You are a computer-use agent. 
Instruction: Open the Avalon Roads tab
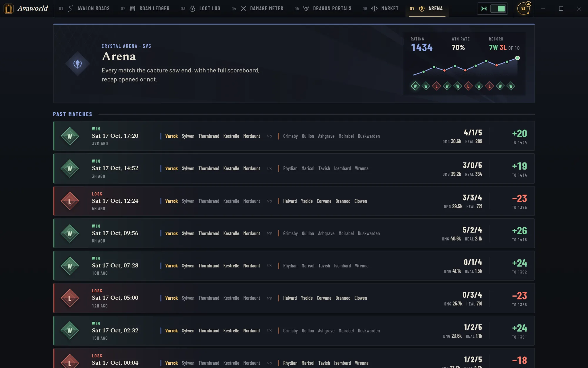point(84,9)
